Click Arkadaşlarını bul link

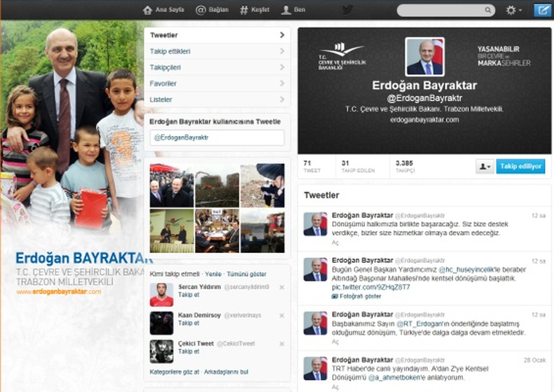point(226,372)
